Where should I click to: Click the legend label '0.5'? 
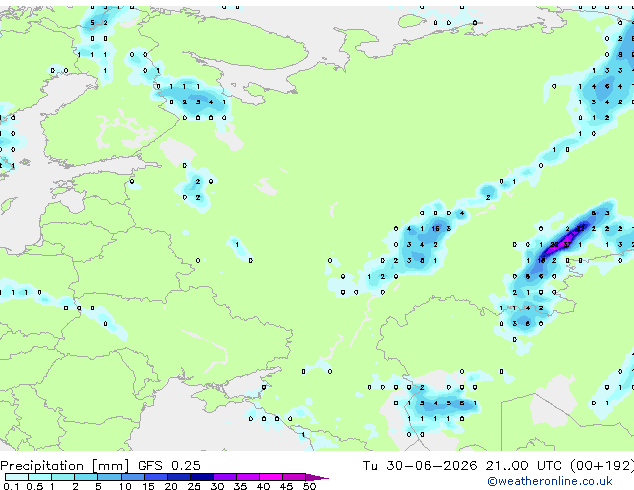pyautogui.click(x=35, y=486)
